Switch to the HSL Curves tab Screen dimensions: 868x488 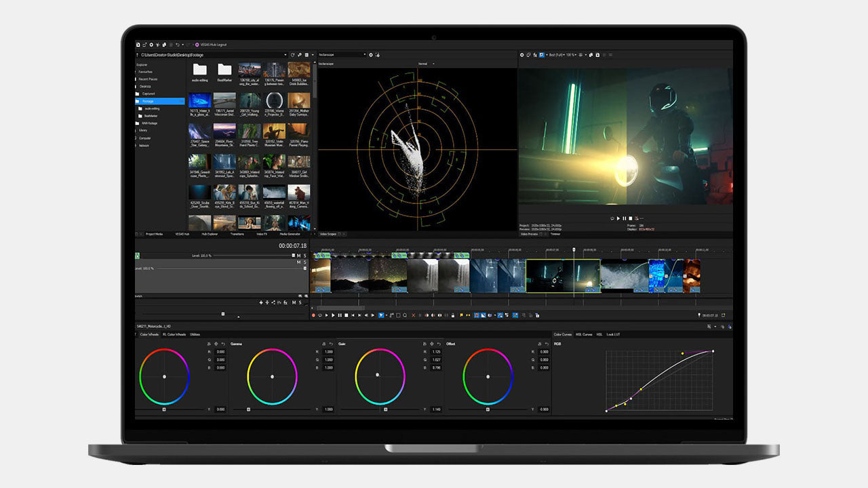pyautogui.click(x=583, y=334)
